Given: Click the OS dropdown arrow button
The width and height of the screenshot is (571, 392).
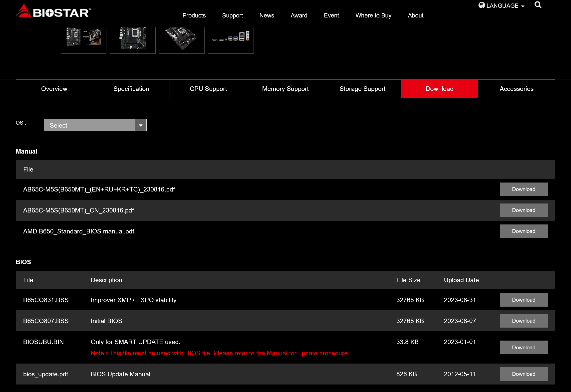Looking at the screenshot, I should (x=141, y=125).
